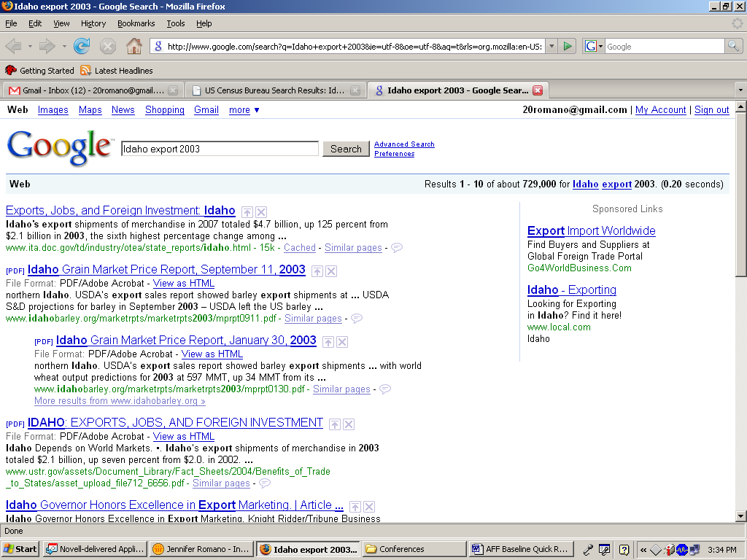Open Advanced Search link

(404, 144)
